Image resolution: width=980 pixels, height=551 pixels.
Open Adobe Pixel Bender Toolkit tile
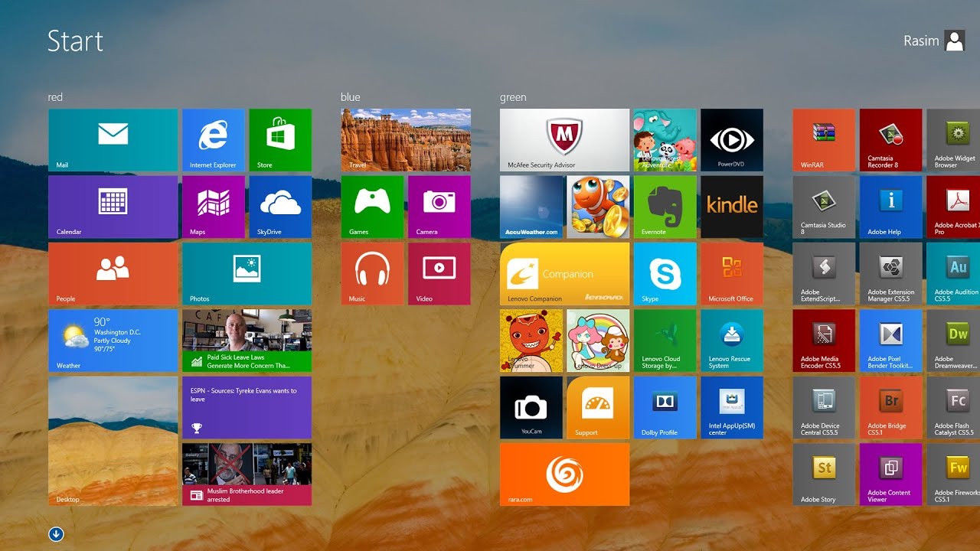pos(891,341)
